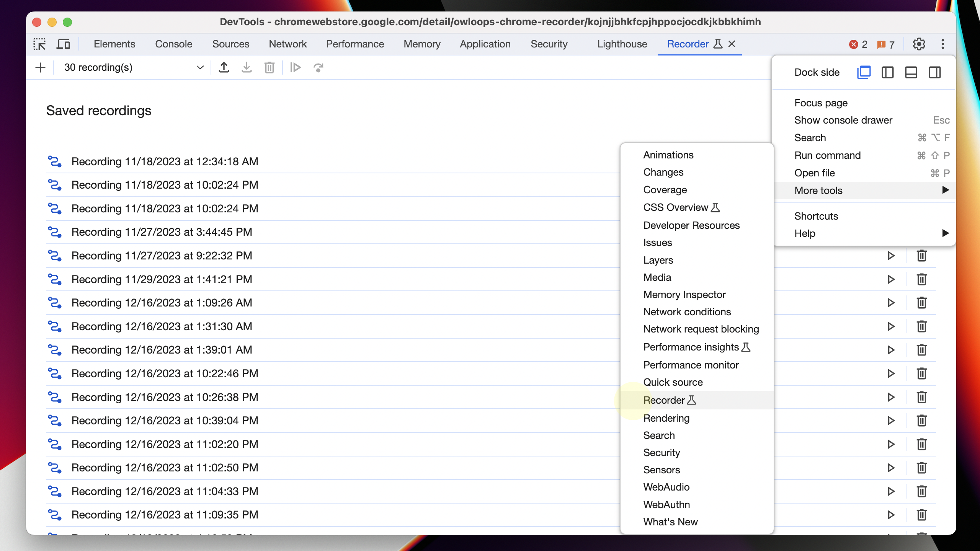Delete recording 12/16/2023 at 11:02:20 PM

[922, 444]
